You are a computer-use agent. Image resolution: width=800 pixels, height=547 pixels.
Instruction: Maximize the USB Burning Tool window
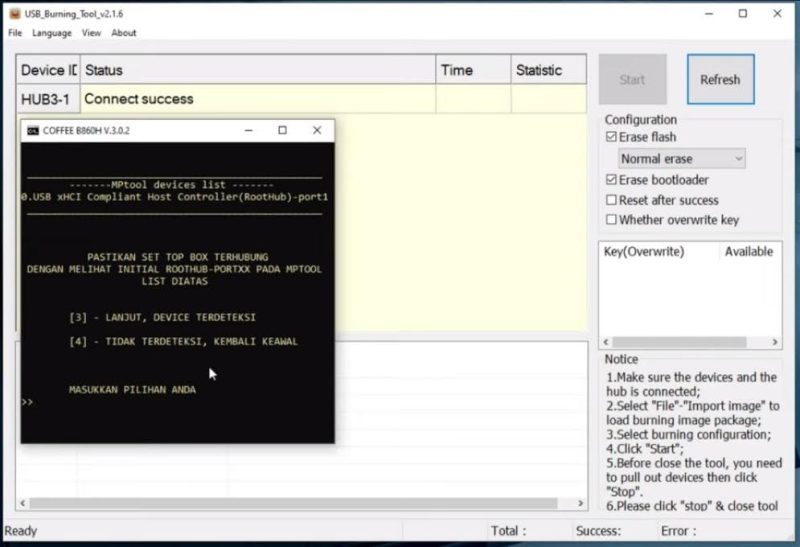pyautogui.click(x=743, y=14)
